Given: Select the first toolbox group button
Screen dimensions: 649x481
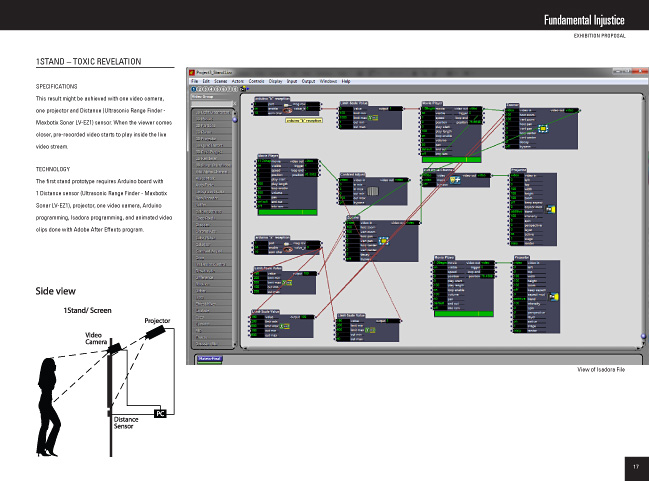Looking at the screenshot, I should (192, 88).
